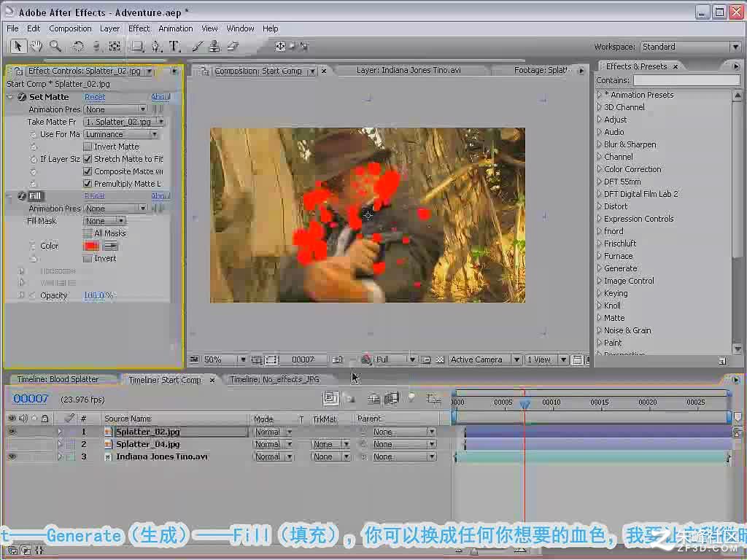Toggle title/action safe grid icon
Screen dimensions: 747x560
tap(257, 359)
